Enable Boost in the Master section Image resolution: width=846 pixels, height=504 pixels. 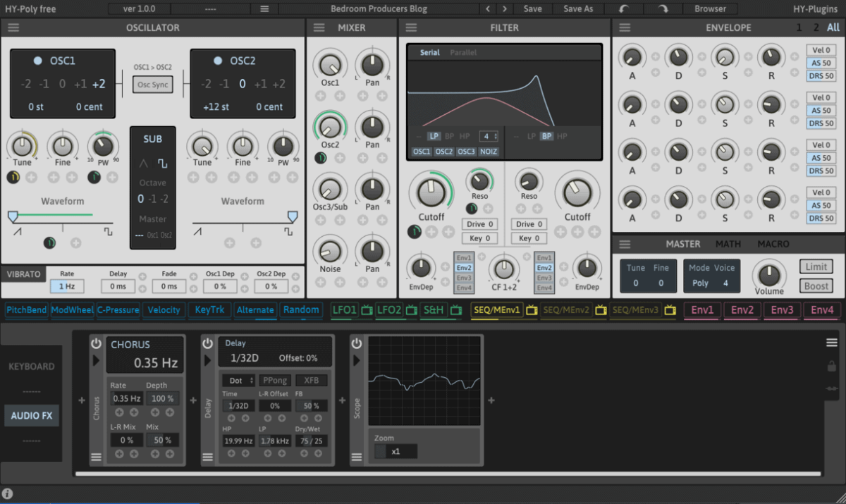[816, 285]
